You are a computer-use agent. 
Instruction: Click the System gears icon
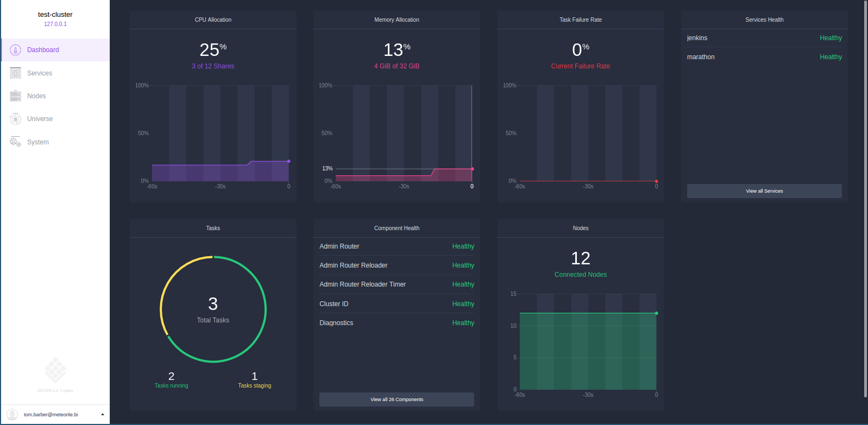(16, 142)
